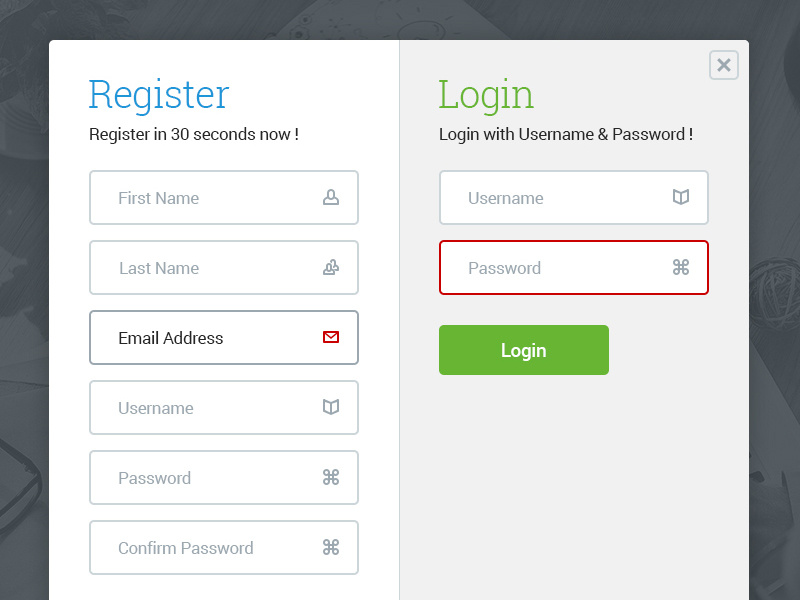Screen dimensions: 800x600
Task: Click the book icon in Login's Username field
Action: (x=681, y=197)
